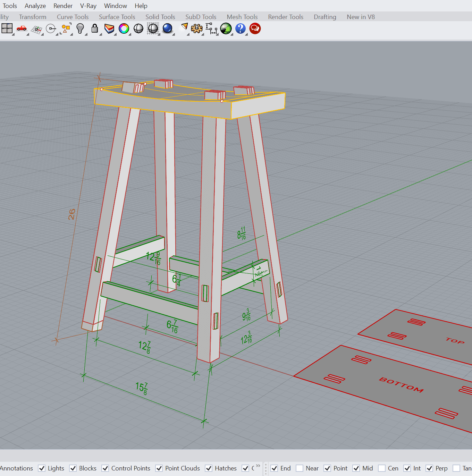Image resolution: width=472 pixels, height=476 pixels.
Task: Click the blue Render sphere icon
Action: click(168, 28)
